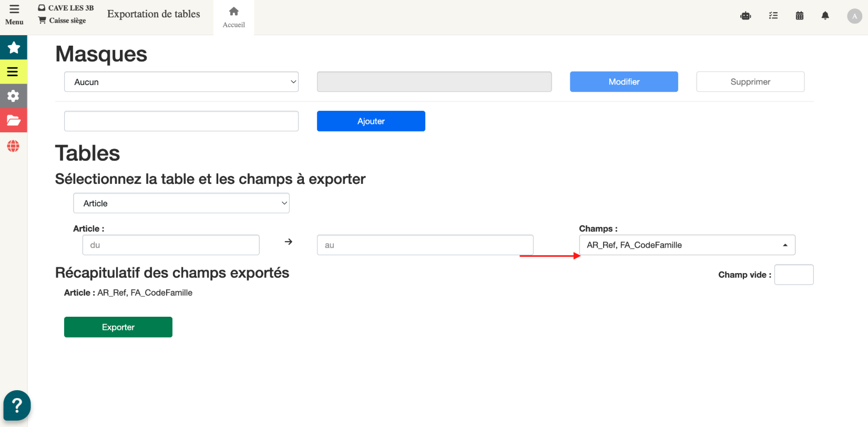
Task: Open the gear settings sidebar icon
Action: 14,96
